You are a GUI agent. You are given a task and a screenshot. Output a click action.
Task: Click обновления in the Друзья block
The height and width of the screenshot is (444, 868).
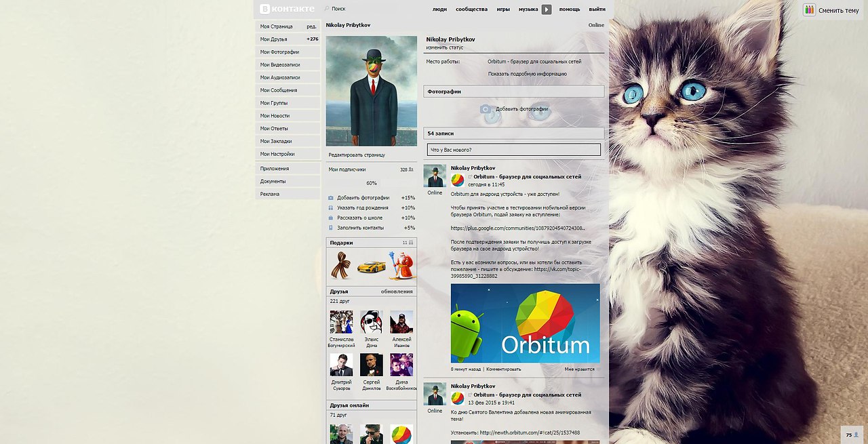pyautogui.click(x=397, y=291)
